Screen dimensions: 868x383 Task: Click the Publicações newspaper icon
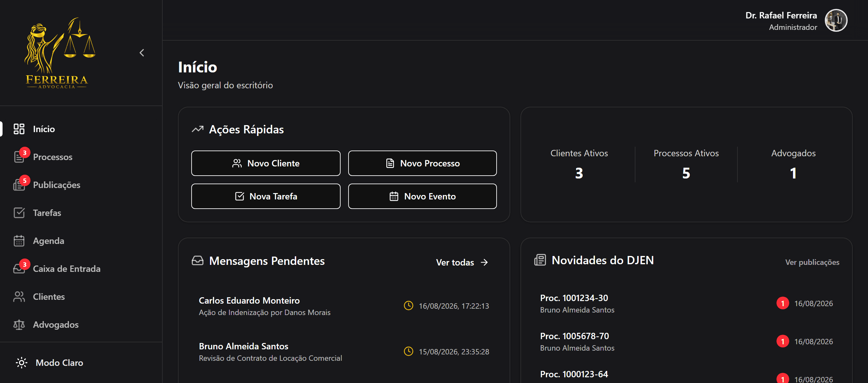tap(19, 185)
